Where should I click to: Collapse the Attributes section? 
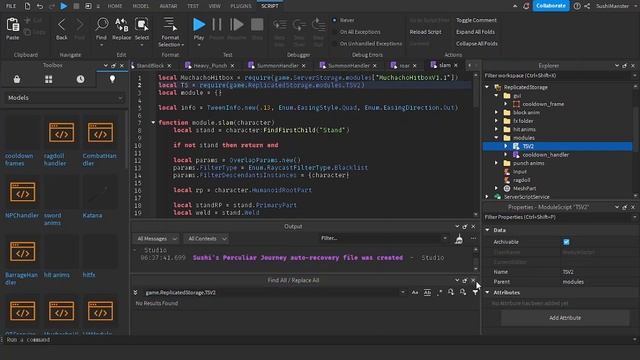pos(487,292)
